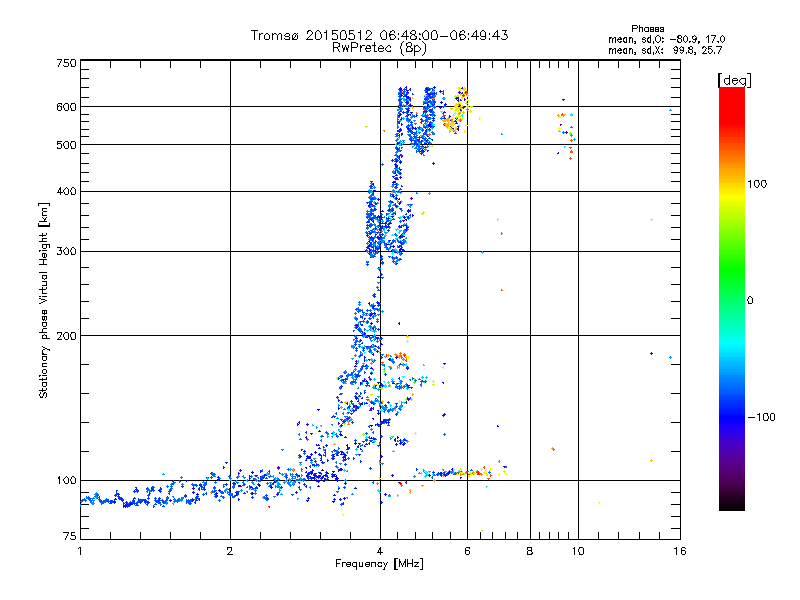Click the y-axis tick label '300'
This screenshot has height=600, width=800.
pos(67,252)
